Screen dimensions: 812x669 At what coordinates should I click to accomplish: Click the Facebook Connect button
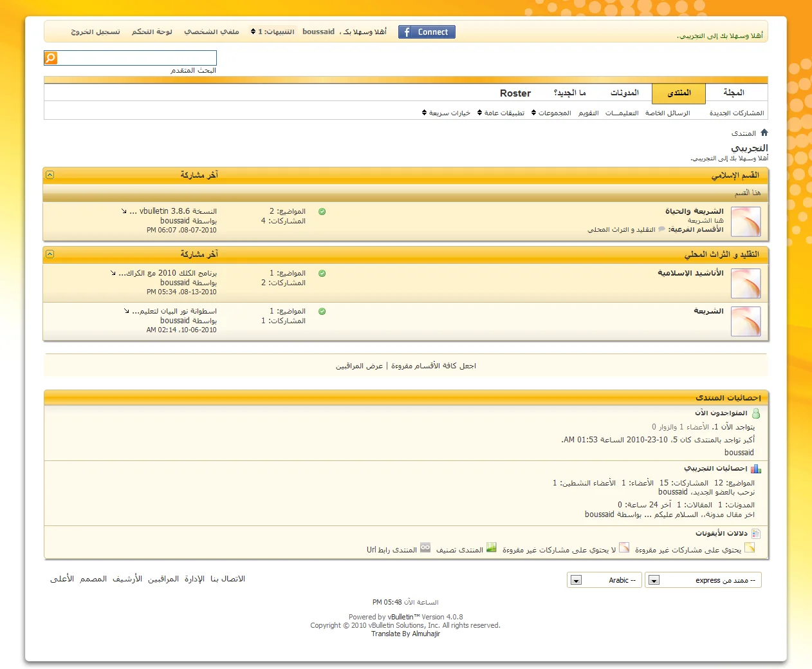(427, 32)
